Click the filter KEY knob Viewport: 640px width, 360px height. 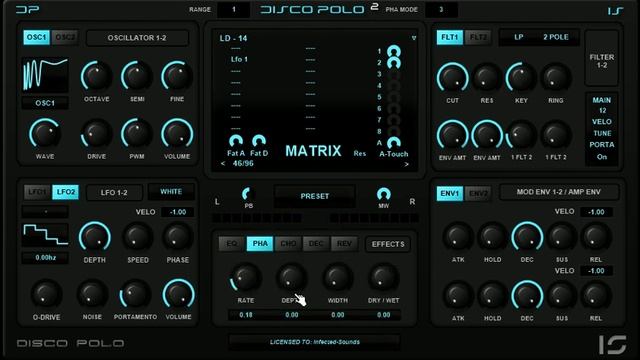click(x=521, y=78)
